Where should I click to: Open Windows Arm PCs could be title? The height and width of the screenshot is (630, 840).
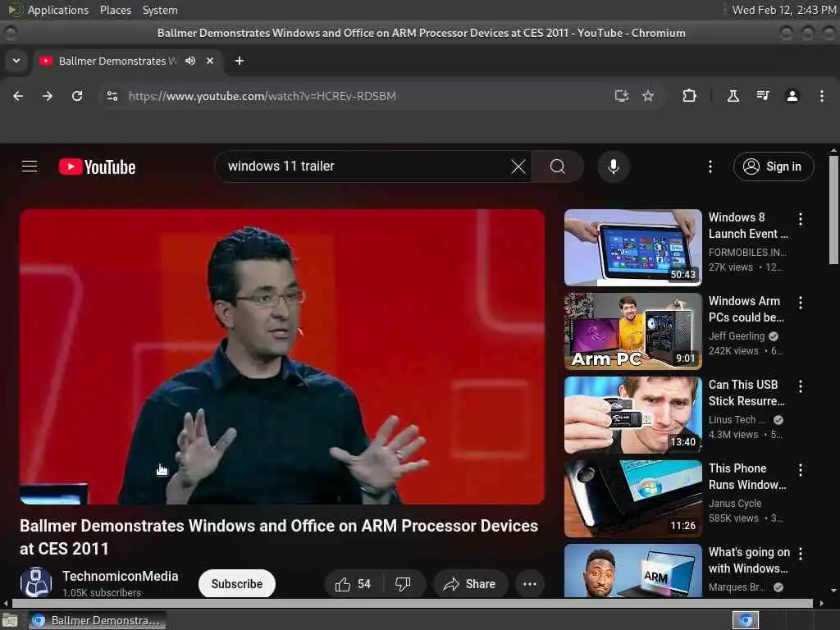pos(746,309)
